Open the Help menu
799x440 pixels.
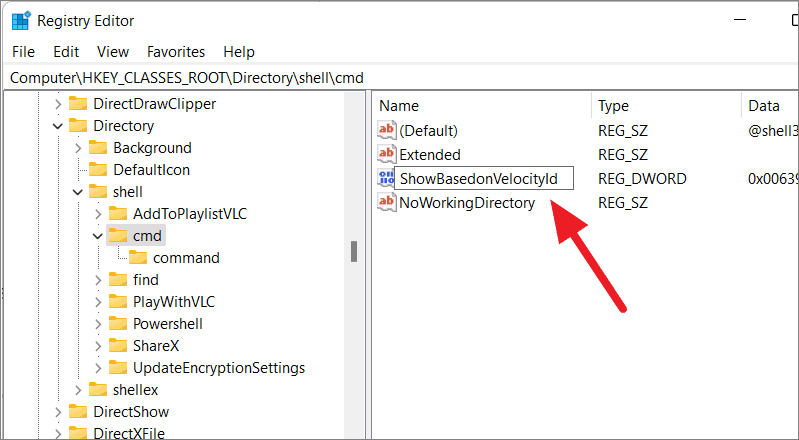(x=239, y=52)
